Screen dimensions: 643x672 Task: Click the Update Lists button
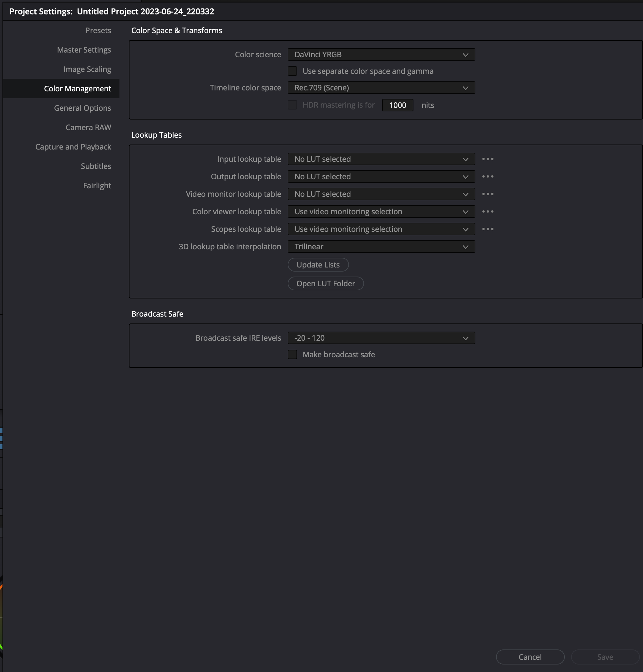tap(318, 265)
